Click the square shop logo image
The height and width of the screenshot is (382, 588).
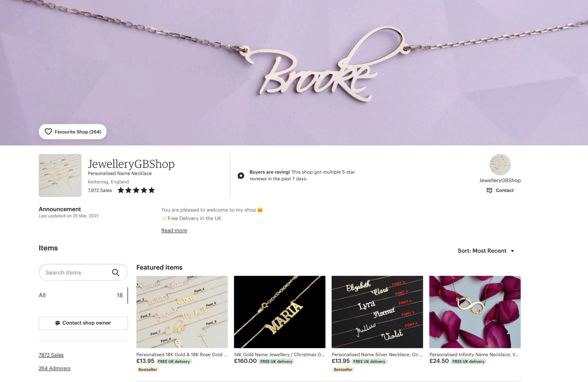[x=60, y=175]
